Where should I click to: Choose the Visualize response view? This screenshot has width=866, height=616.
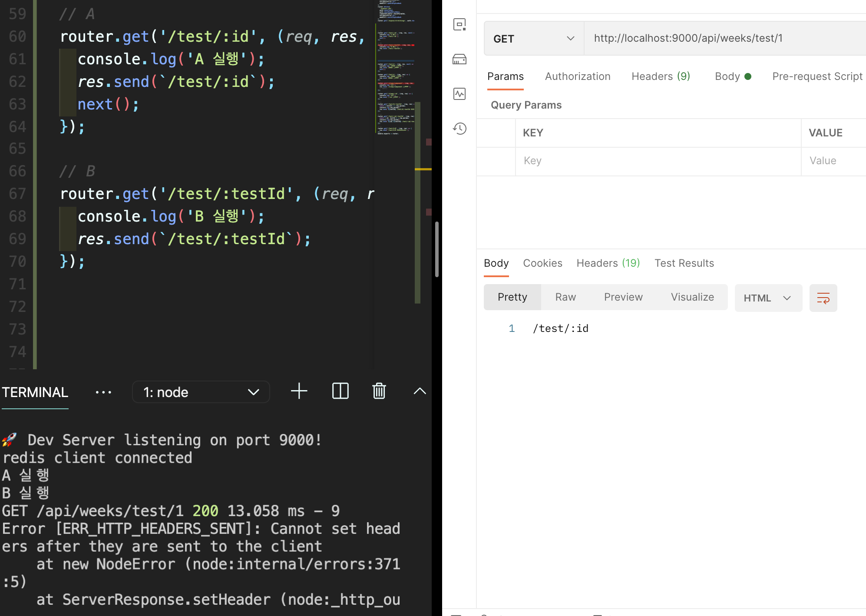coord(692,297)
